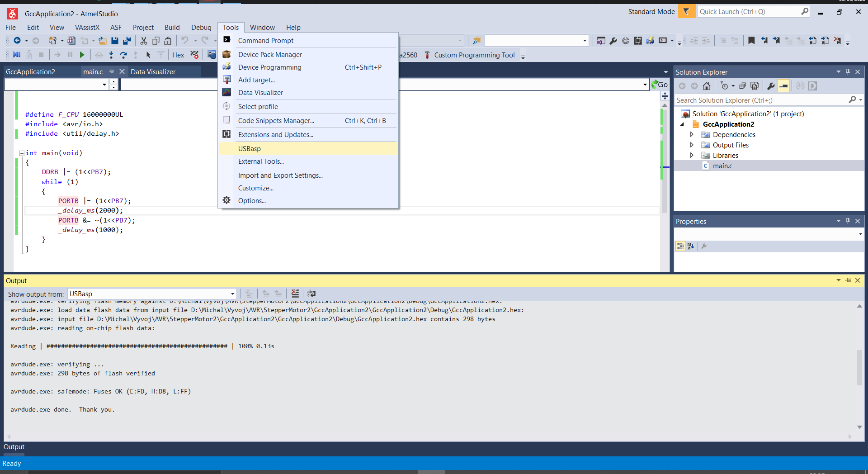
Task: Start debugging with green play icon
Action: click(x=82, y=55)
